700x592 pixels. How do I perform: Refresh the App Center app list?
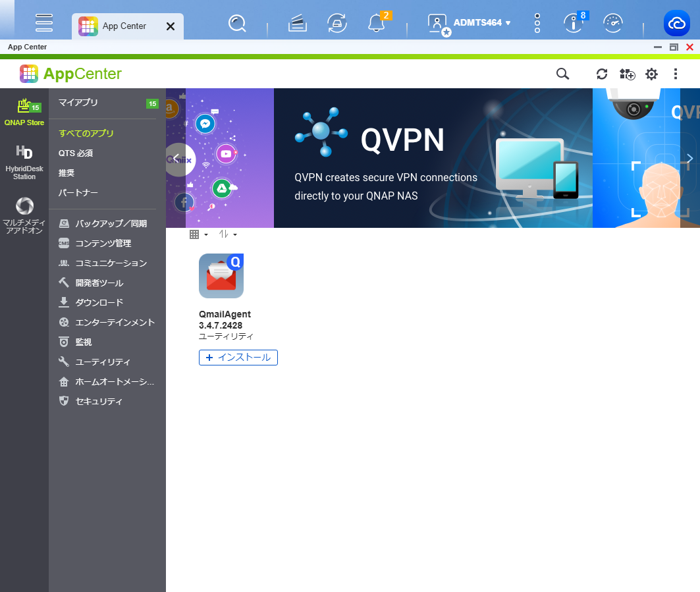602,74
